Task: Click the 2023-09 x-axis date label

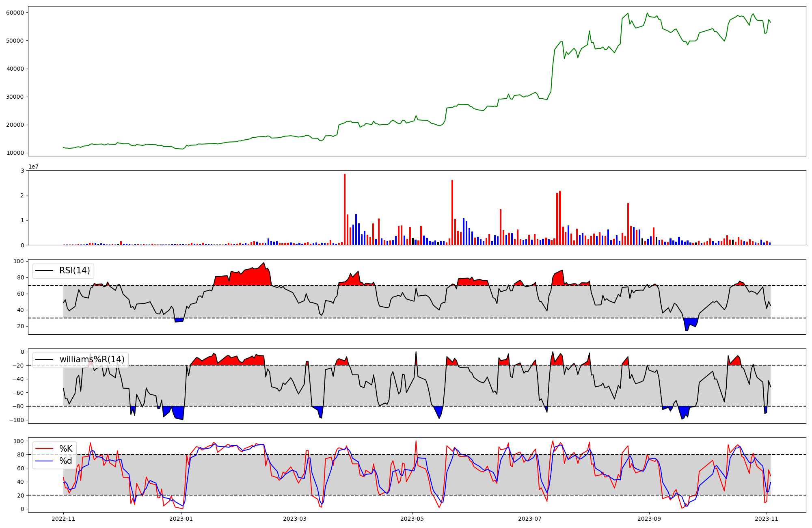Action: (649, 519)
